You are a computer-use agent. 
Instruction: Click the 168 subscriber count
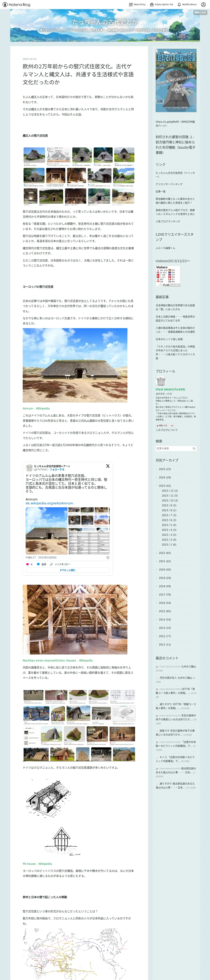coord(172,426)
